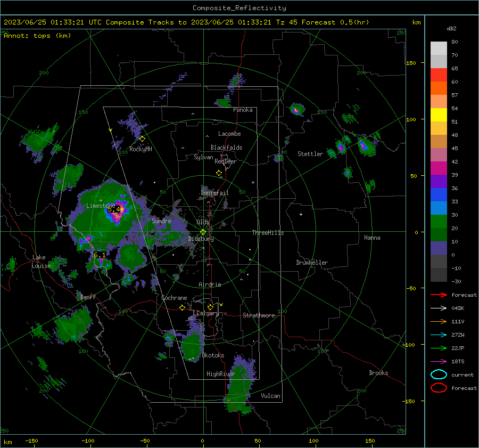479x448 pixels.
Task: Click the yellow diamond marker below Cochrane
Action: point(183,307)
